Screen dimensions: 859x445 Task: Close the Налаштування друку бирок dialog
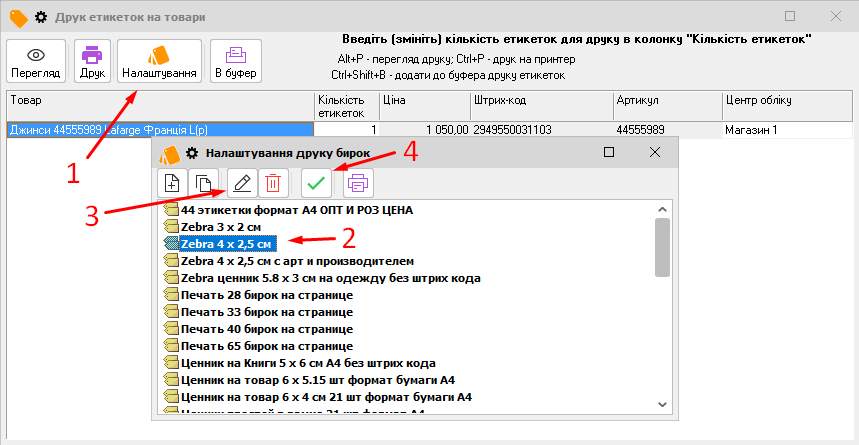pos(655,152)
